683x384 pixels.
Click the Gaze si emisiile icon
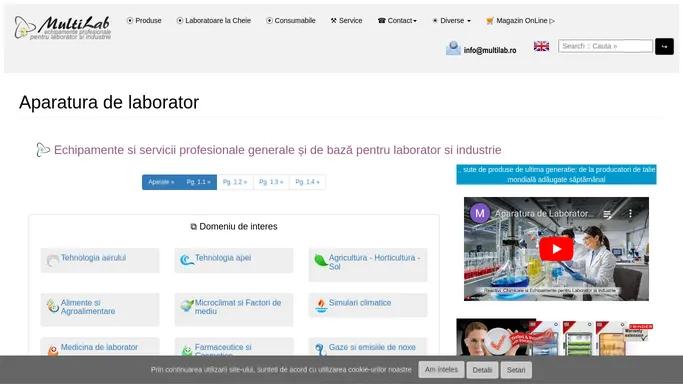[321, 350]
